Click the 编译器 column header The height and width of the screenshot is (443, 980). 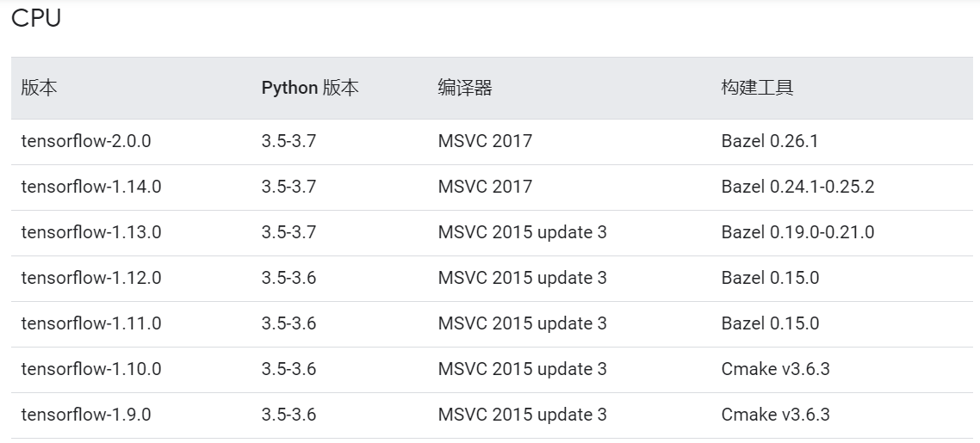tap(465, 88)
